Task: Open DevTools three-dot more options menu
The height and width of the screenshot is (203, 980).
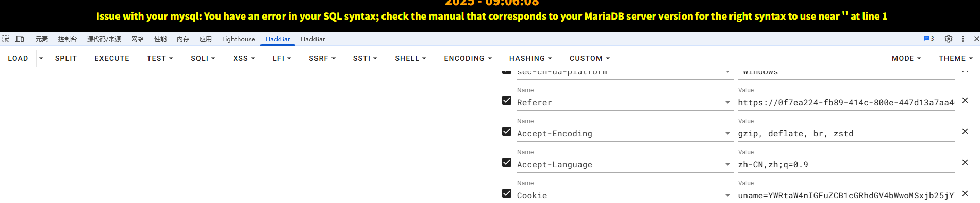Action: click(962, 39)
